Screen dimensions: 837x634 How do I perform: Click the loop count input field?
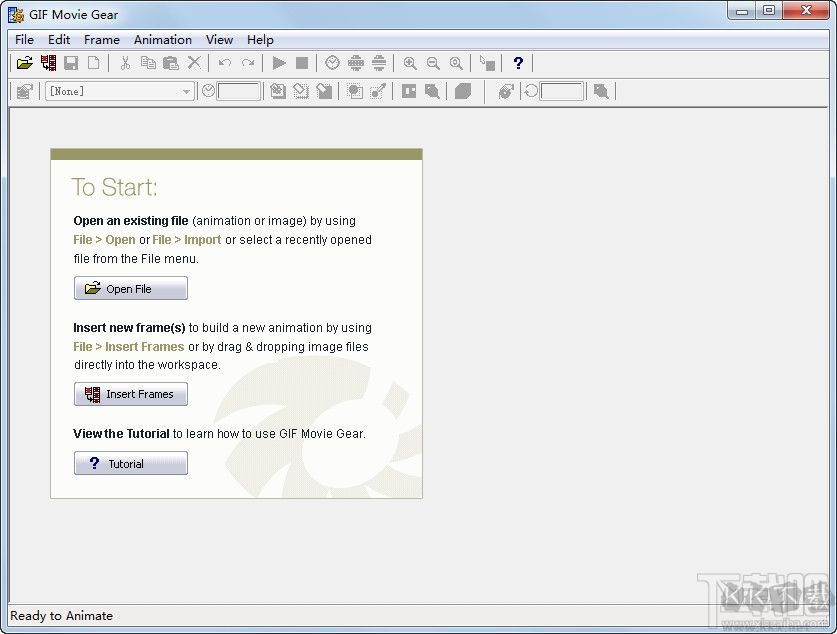pos(562,91)
